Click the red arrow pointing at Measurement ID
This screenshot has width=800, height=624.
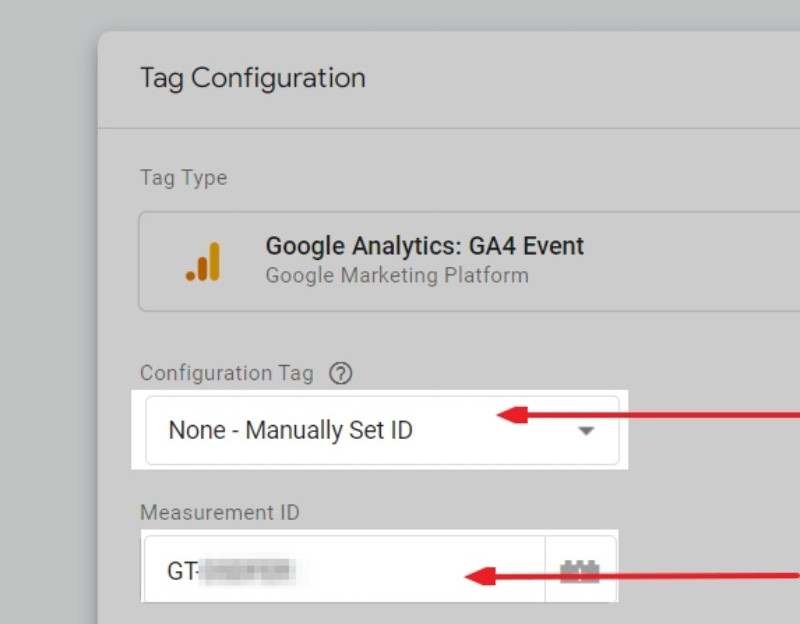(640, 576)
